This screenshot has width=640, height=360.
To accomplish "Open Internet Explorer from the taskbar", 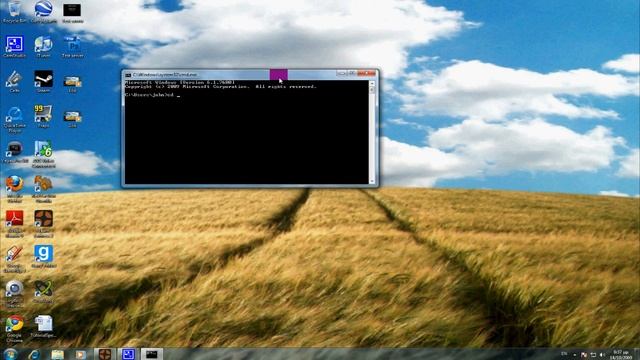I will click(x=34, y=354).
